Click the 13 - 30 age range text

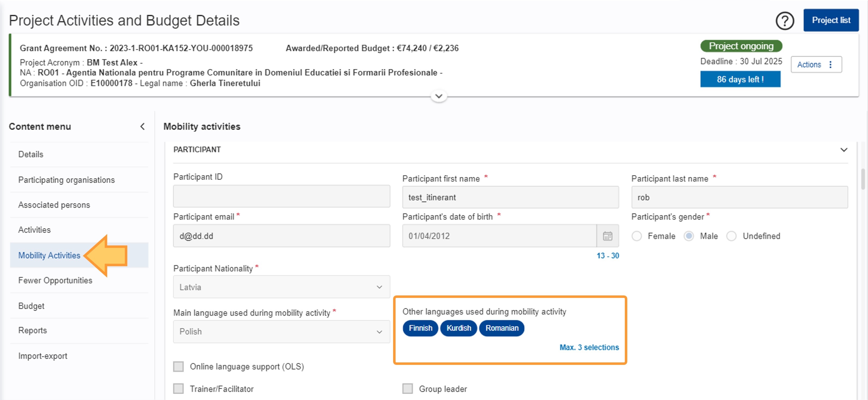coord(608,256)
